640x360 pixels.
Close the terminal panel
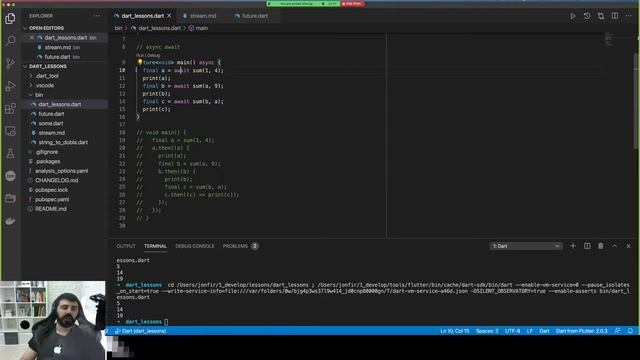(x=629, y=246)
